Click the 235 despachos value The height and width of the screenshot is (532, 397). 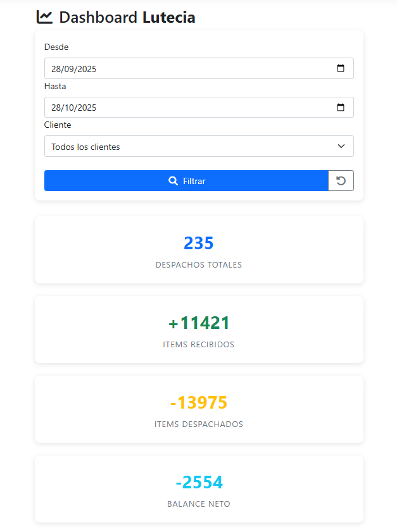pyautogui.click(x=199, y=243)
